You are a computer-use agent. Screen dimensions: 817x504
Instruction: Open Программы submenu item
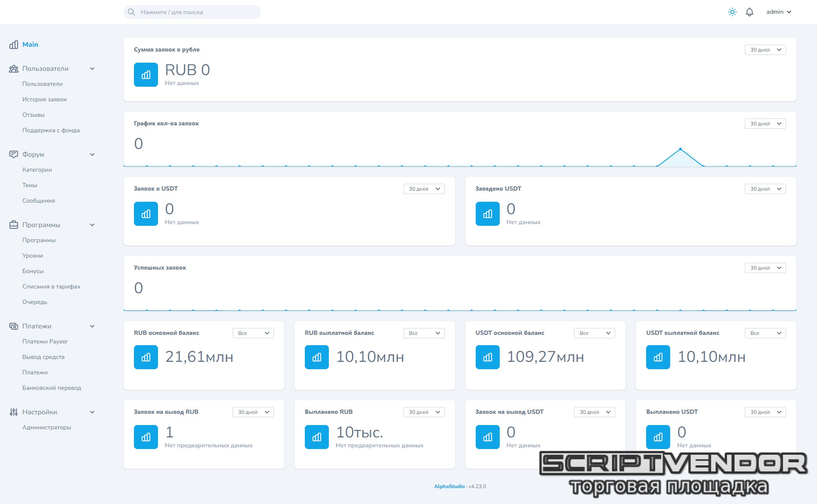coord(39,240)
